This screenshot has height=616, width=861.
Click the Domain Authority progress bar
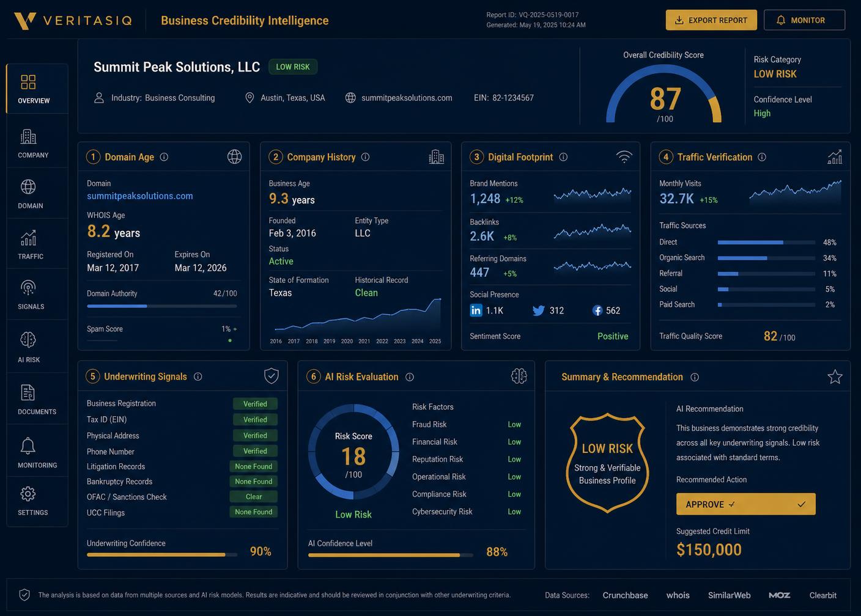coord(161,306)
